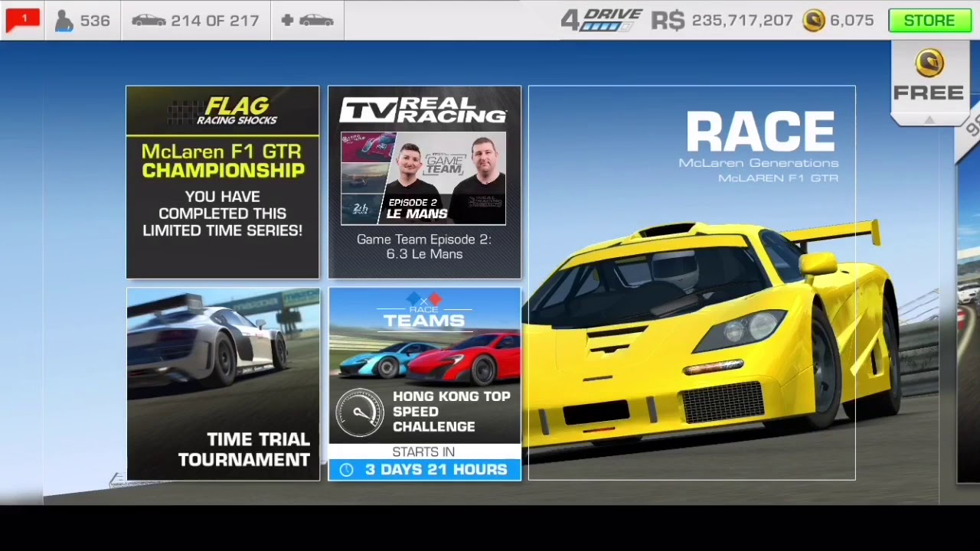Image resolution: width=980 pixels, height=551 pixels.
Task: Open garage showing 214 of 217 cars
Action: pyautogui.click(x=195, y=21)
